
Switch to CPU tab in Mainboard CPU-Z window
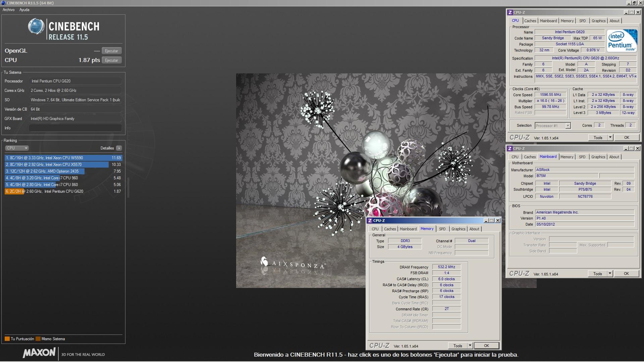click(x=515, y=157)
